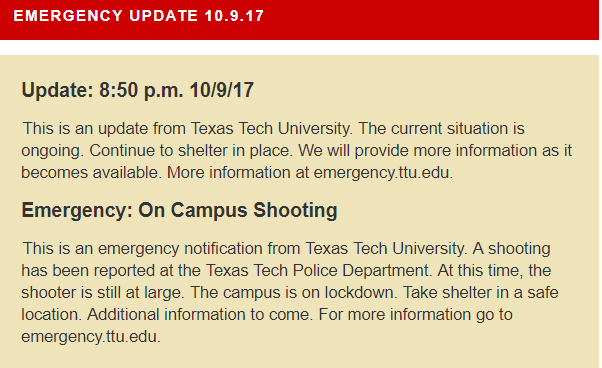Click 'shooter is still at large' text
Image resolution: width=602 pixels, height=368 pixels.
coord(103,293)
